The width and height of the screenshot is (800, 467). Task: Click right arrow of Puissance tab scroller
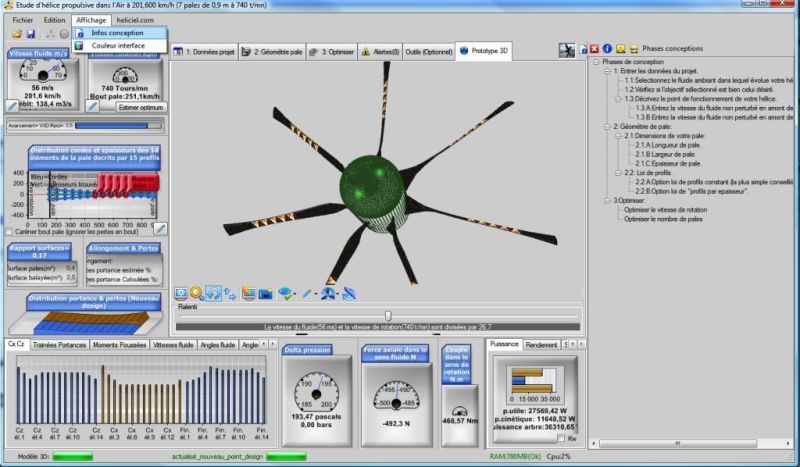click(x=581, y=345)
